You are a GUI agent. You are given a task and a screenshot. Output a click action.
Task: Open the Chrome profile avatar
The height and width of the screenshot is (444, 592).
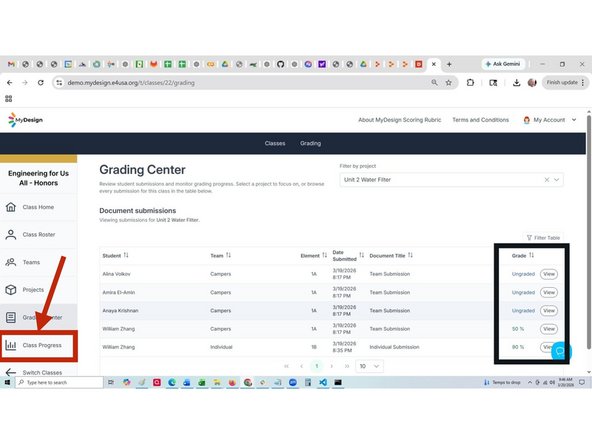coord(532,83)
